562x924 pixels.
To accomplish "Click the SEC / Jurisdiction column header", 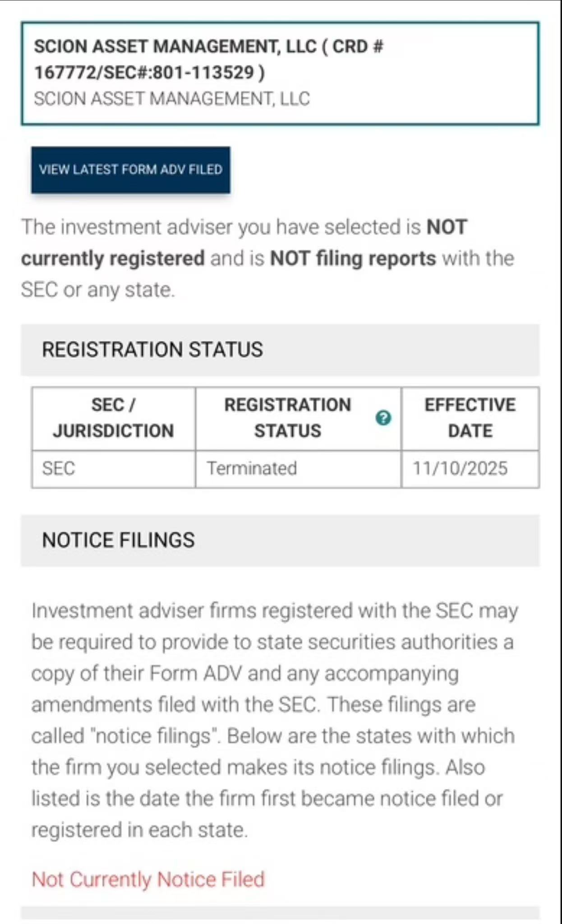I will (113, 418).
